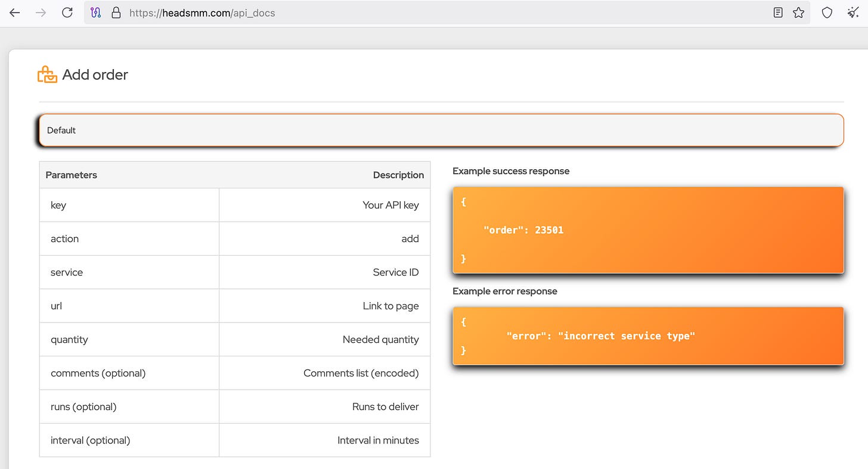Click the orange briefcase icon beside Add order
Screen dimensions: 868x469
tap(47, 74)
